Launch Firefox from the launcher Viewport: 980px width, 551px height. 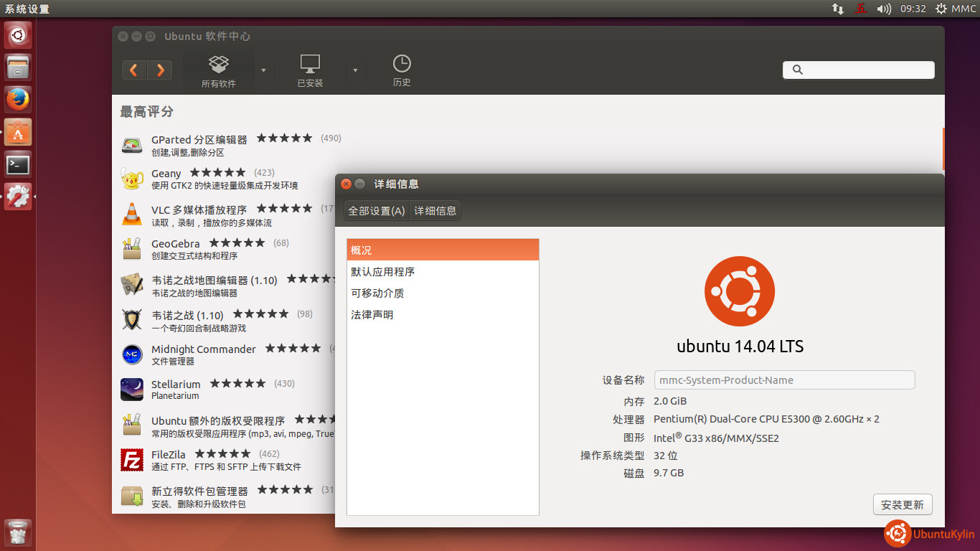click(18, 100)
